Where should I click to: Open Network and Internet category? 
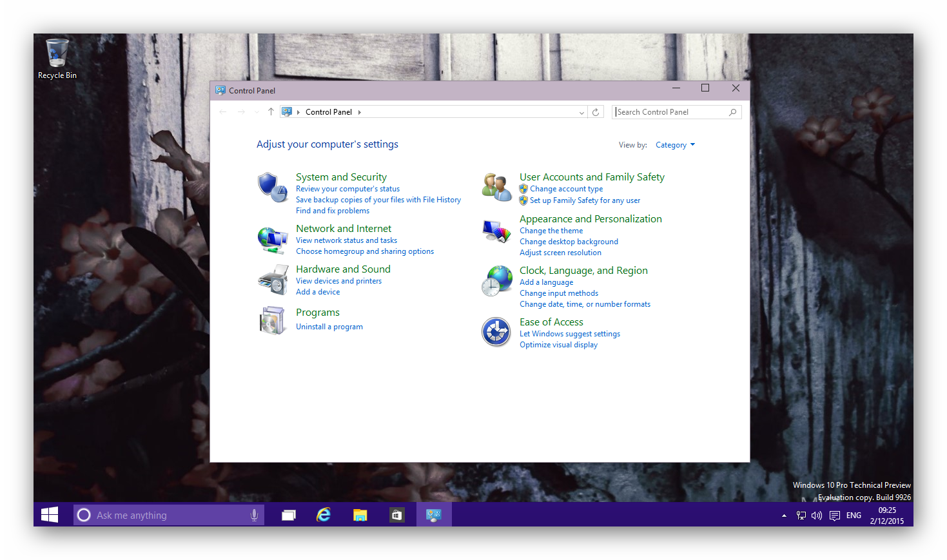[x=344, y=229]
